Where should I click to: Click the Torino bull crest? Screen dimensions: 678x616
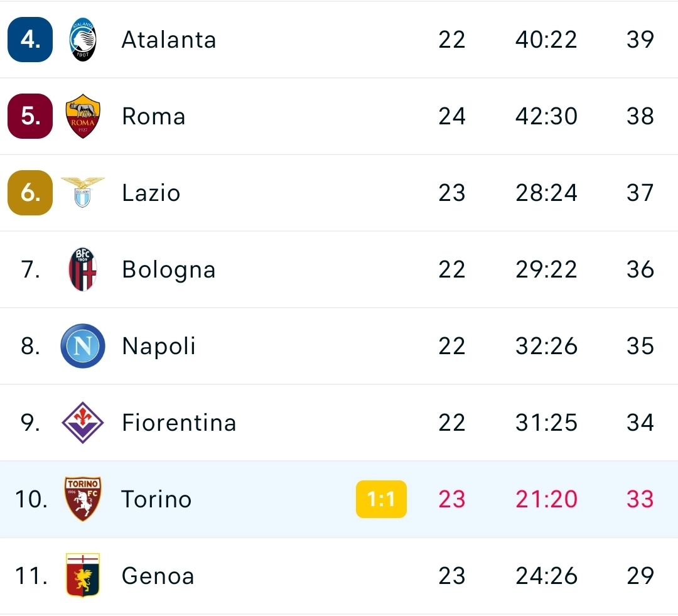pos(82,499)
